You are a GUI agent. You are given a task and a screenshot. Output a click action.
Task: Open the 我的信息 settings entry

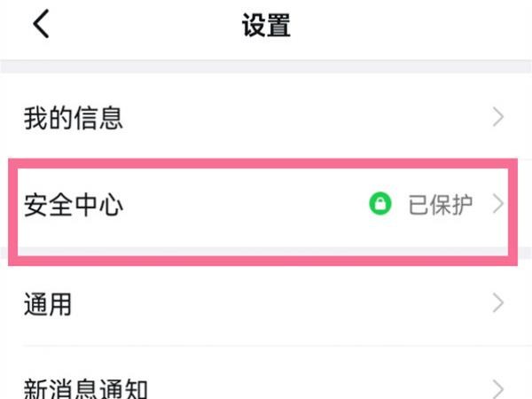click(x=266, y=117)
